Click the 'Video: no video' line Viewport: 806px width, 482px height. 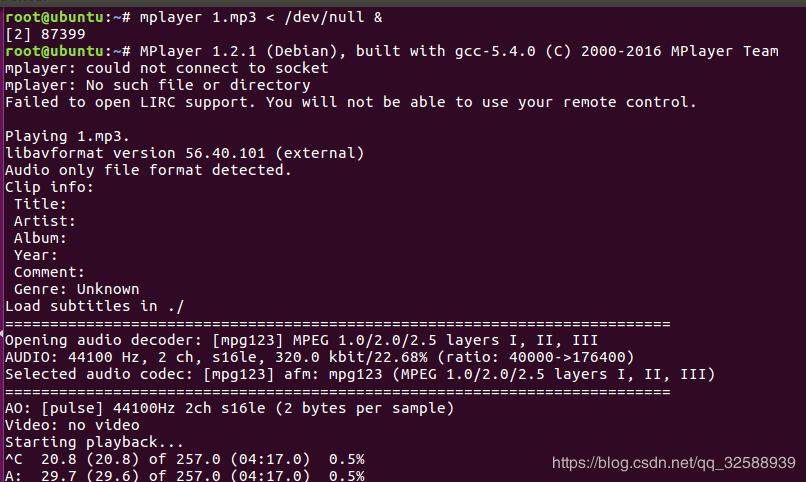point(72,425)
